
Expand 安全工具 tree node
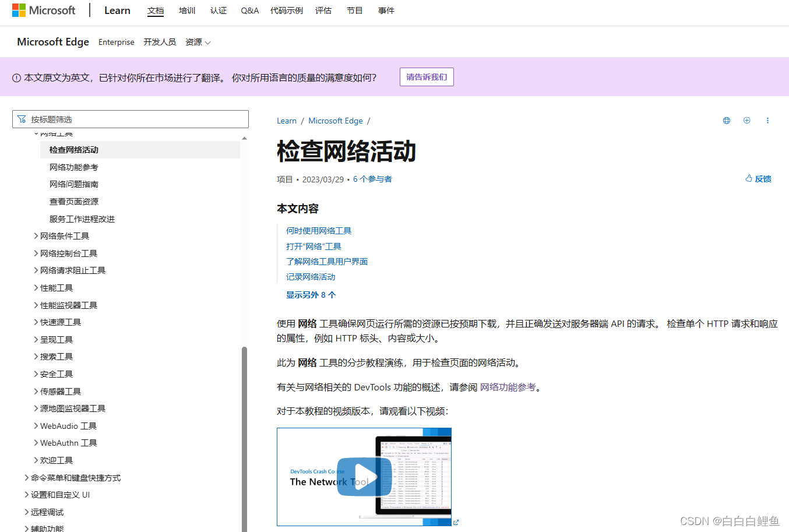36,374
